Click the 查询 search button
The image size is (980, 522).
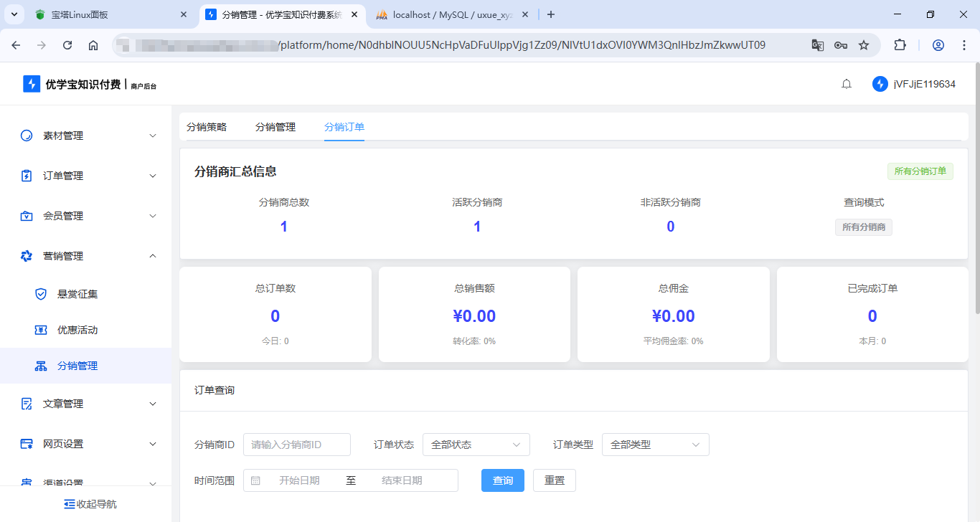click(x=503, y=480)
